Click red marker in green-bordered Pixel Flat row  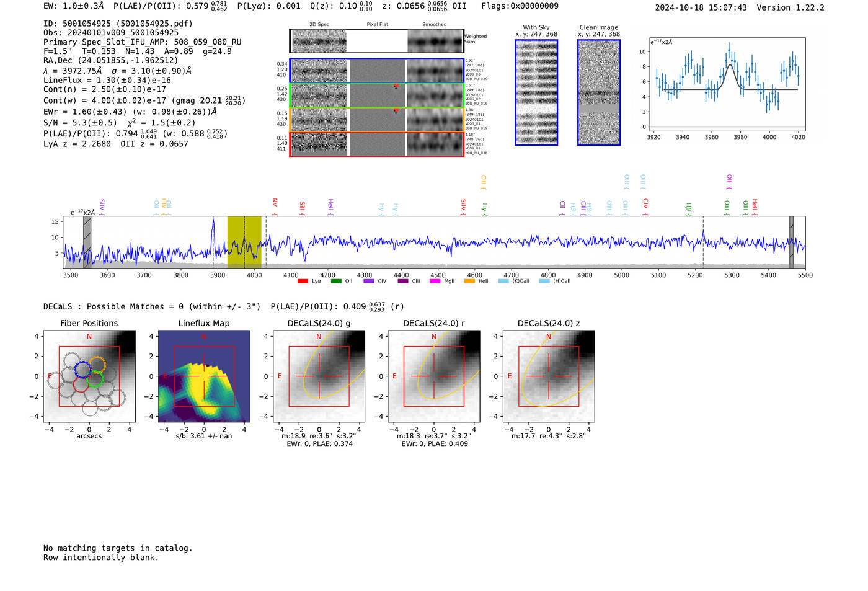(x=396, y=87)
